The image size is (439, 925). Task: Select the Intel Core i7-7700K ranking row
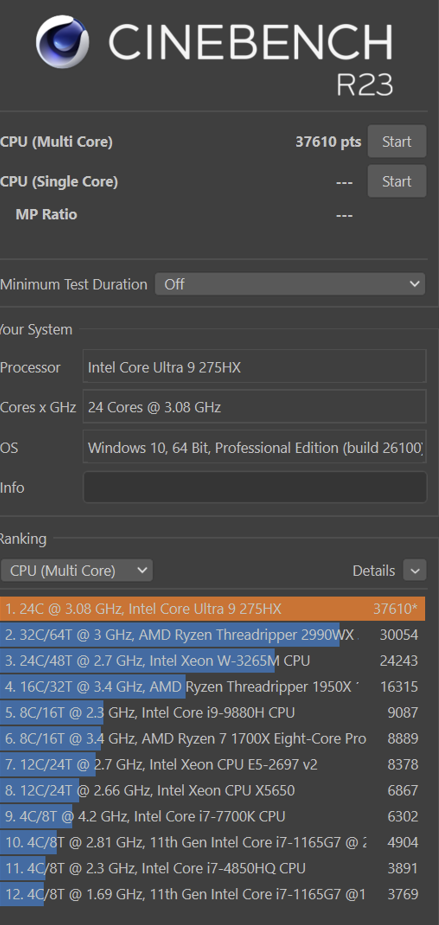212,816
